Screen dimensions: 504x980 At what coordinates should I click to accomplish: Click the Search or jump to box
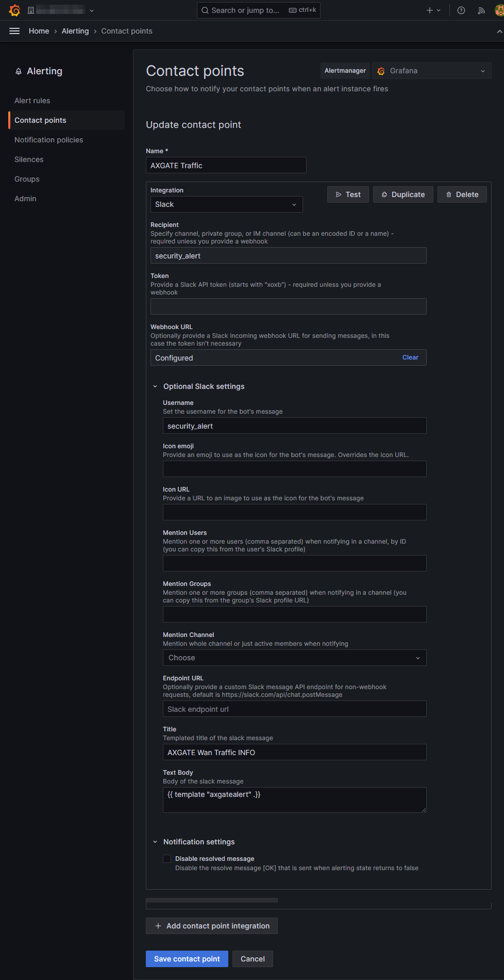click(x=258, y=10)
